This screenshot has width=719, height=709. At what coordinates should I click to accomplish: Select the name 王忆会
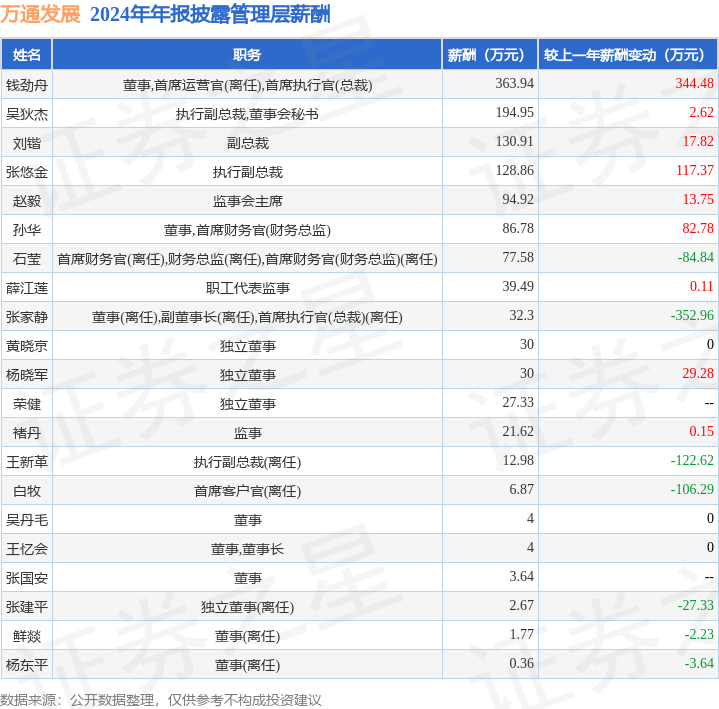point(27,549)
